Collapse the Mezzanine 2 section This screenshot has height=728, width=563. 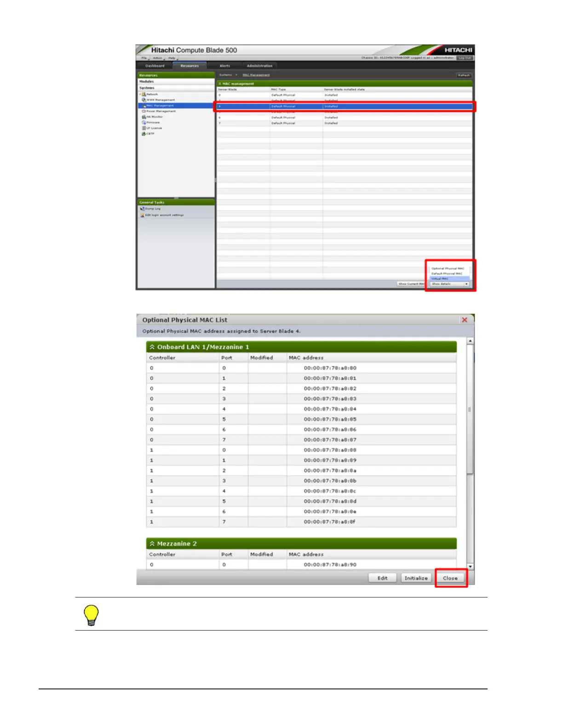coord(152,544)
